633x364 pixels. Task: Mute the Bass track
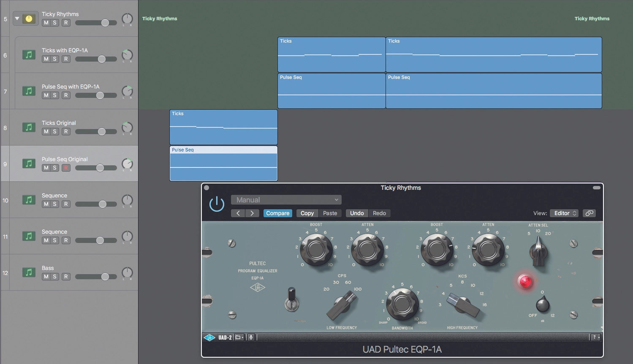tap(46, 277)
